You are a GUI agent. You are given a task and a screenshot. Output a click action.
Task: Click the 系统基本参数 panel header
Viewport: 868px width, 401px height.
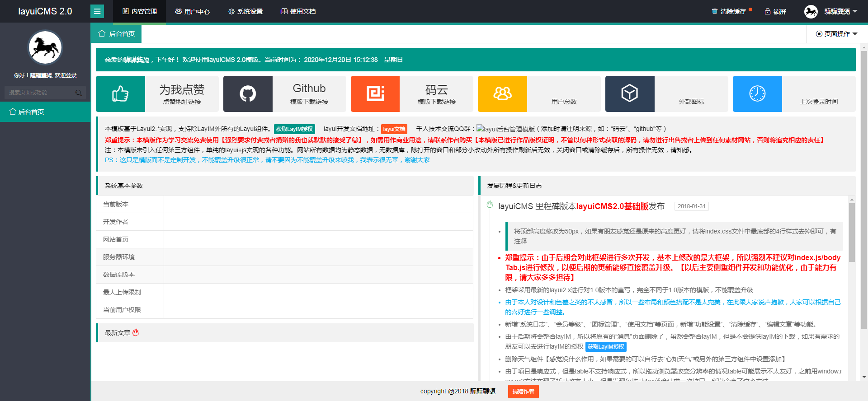(285, 186)
